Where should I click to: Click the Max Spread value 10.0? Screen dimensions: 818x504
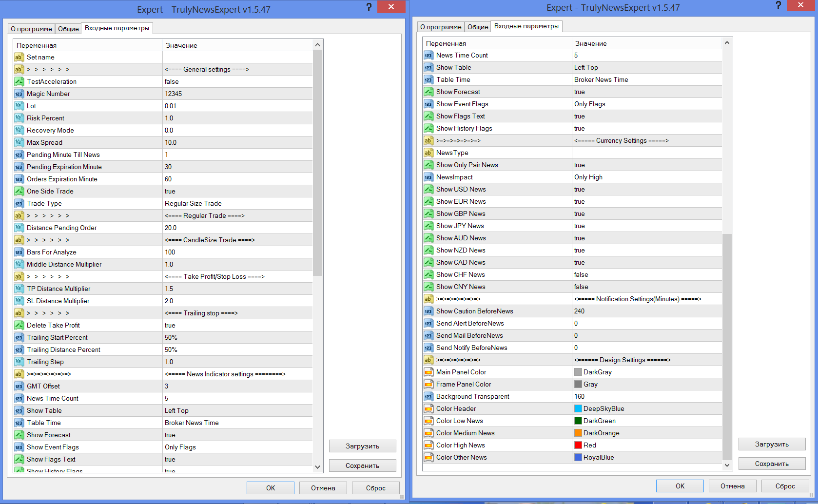point(171,142)
